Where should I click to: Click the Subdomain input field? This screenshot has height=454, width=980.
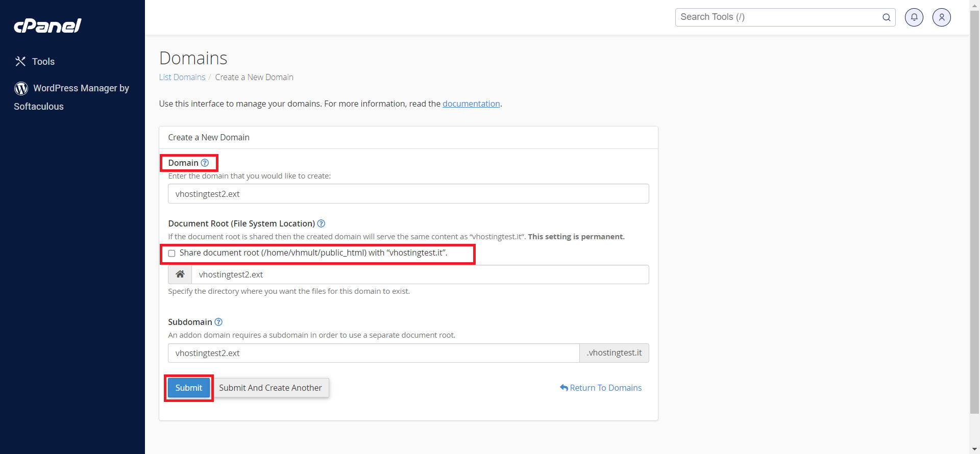coord(374,353)
